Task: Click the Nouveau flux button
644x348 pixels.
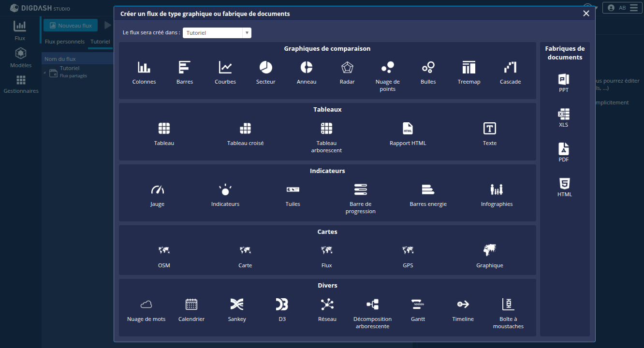Action: [71, 26]
